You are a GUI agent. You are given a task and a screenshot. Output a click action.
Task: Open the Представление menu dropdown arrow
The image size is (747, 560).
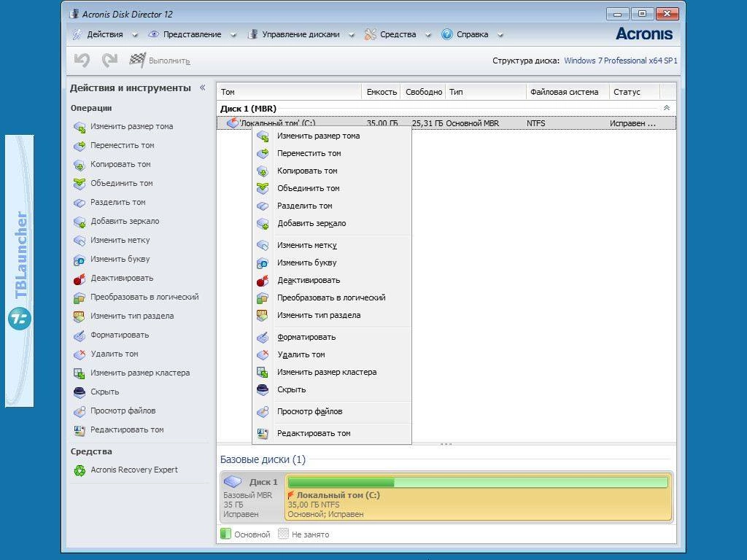point(233,35)
